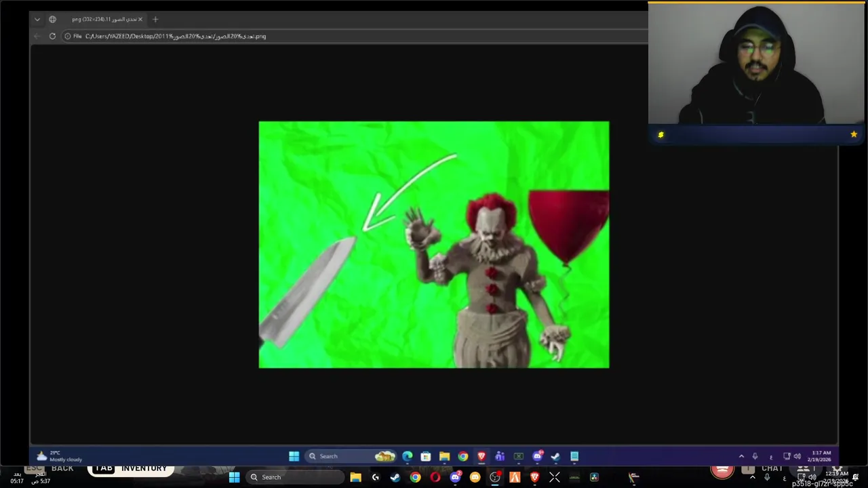Open Discord on inner taskbar

point(537,456)
